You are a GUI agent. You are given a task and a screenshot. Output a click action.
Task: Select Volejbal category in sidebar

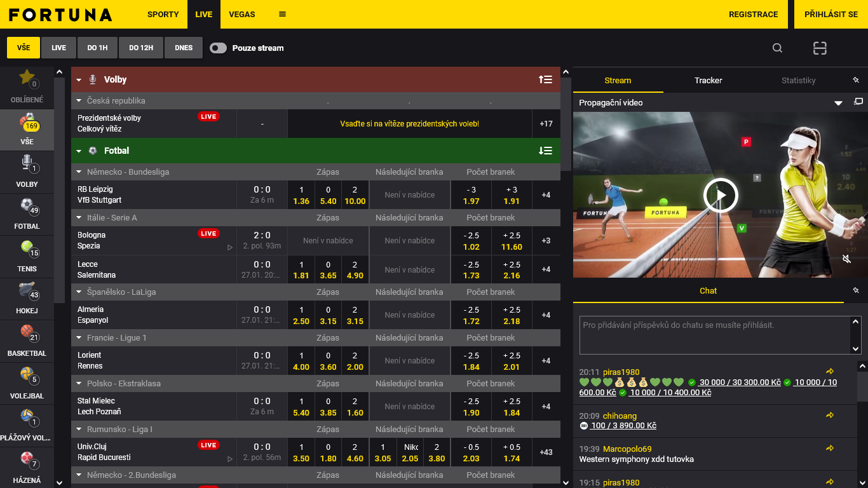[27, 384]
